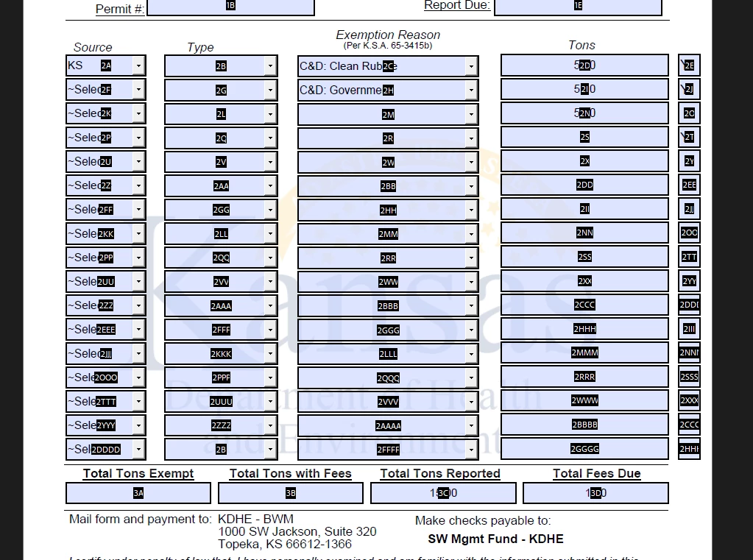This screenshot has height=560, width=753.
Task: Click the Tons field labeled 2MMM
Action: (584, 353)
